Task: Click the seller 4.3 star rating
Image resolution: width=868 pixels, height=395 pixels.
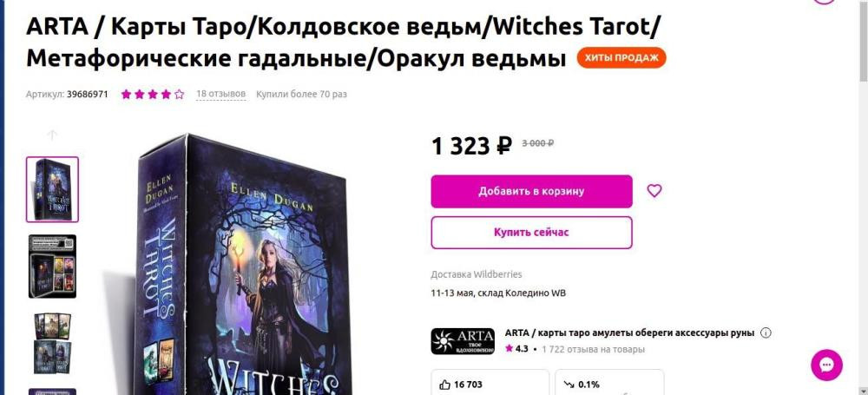Action: click(516, 349)
